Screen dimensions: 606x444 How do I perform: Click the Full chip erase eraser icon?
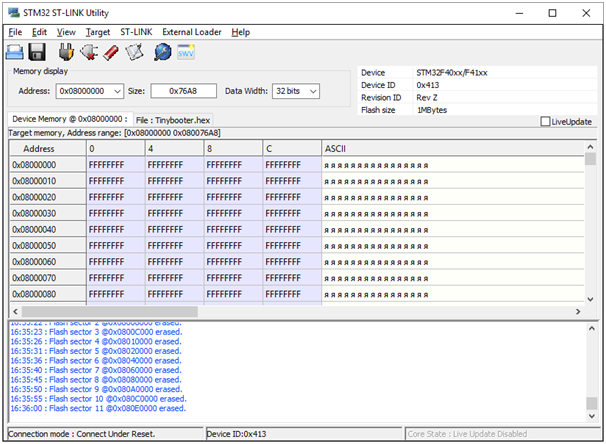(x=111, y=52)
